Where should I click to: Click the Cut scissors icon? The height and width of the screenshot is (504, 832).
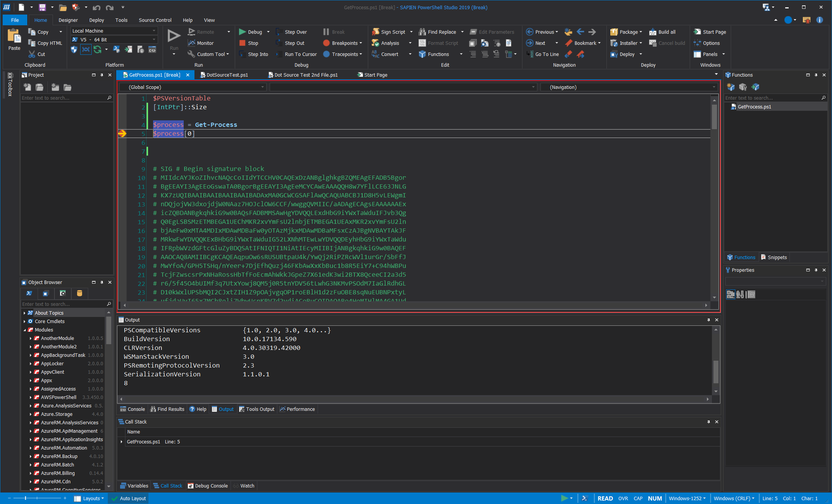click(32, 54)
